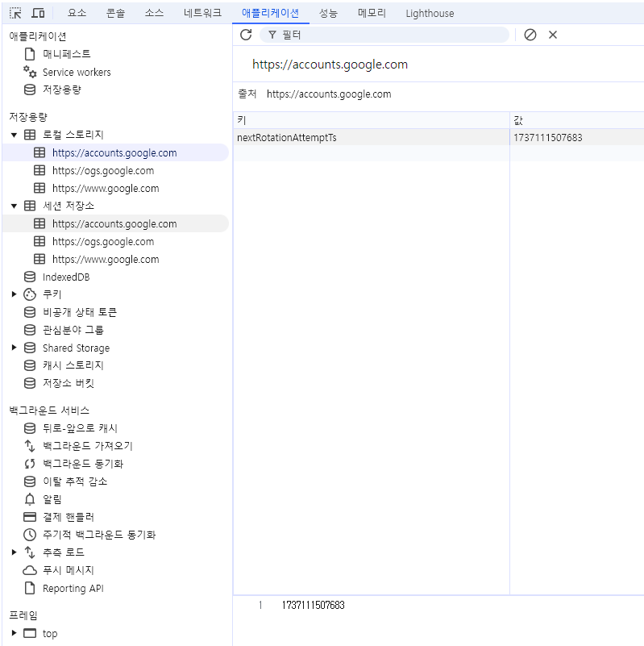Open Service workers in the sidebar

(77, 72)
